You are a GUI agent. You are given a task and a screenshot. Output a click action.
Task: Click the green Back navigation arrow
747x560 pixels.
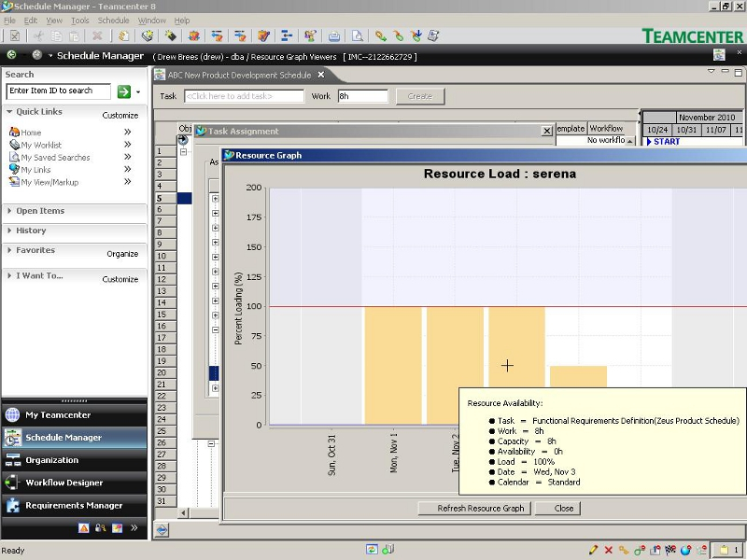coord(11,55)
